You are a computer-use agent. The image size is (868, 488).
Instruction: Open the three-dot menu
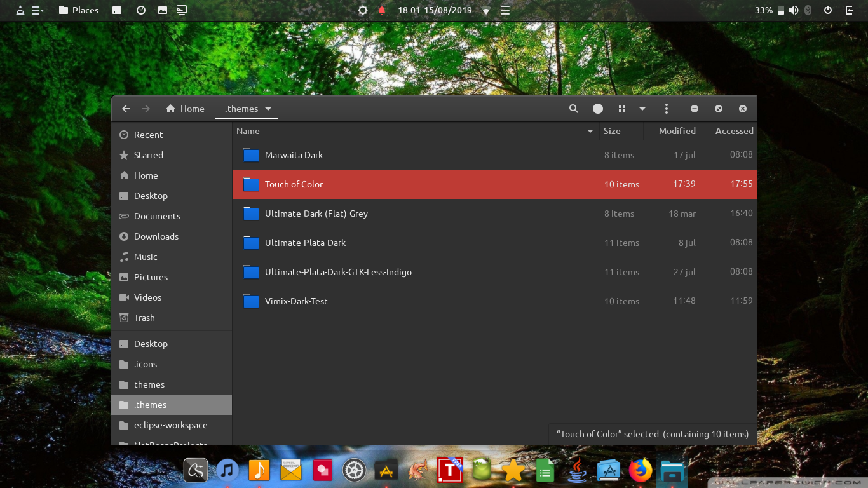point(666,109)
